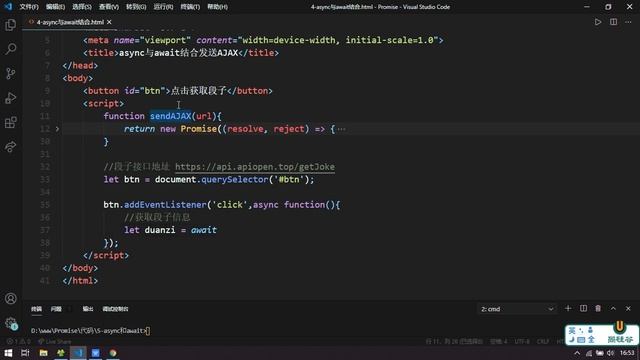Click the 空格: 4 indentation status entry
The width and height of the screenshot is (640, 360).
coord(498,341)
